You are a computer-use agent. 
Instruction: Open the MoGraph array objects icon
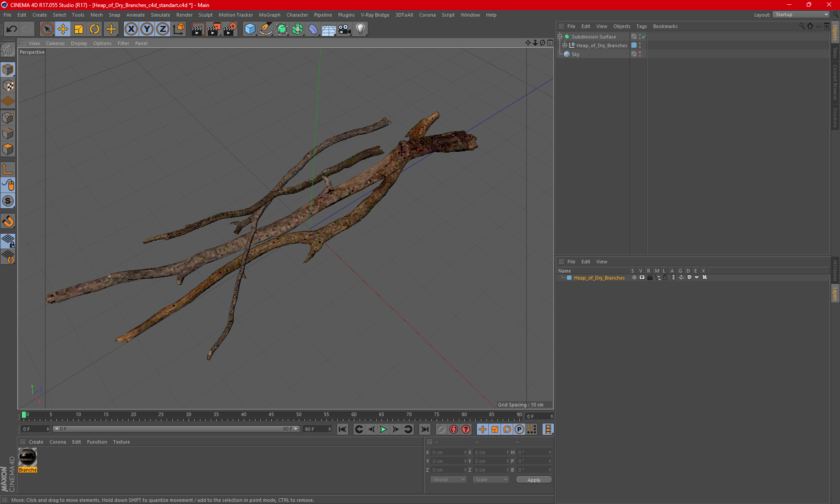coord(297,29)
